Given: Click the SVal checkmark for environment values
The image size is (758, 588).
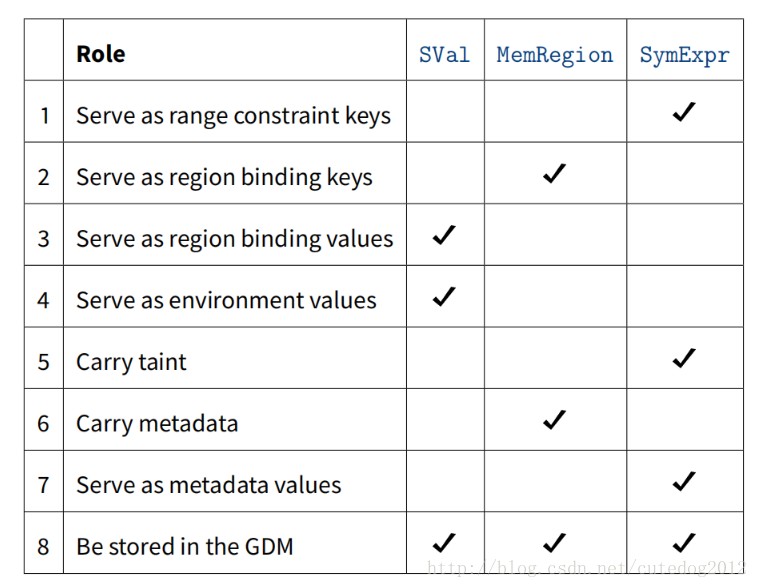Looking at the screenshot, I should tap(444, 296).
